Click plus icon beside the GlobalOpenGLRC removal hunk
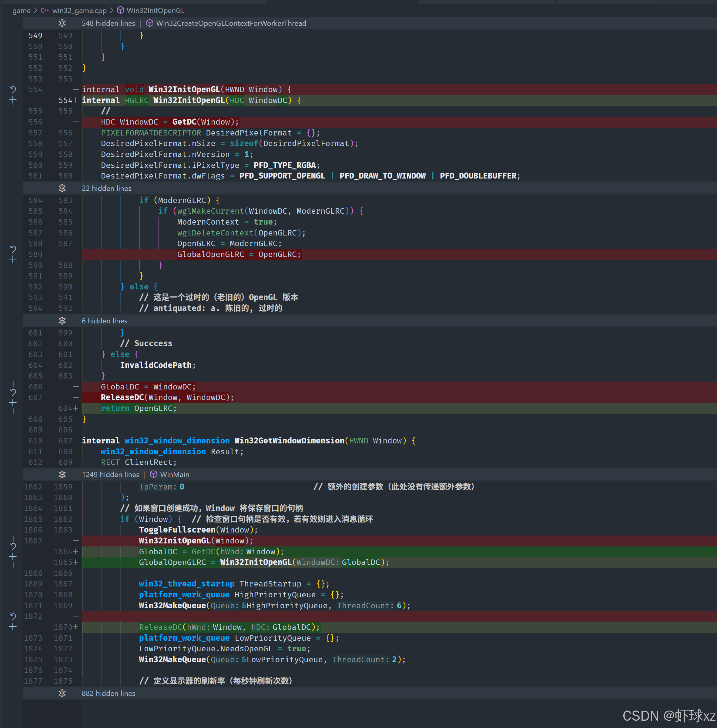 click(13, 259)
